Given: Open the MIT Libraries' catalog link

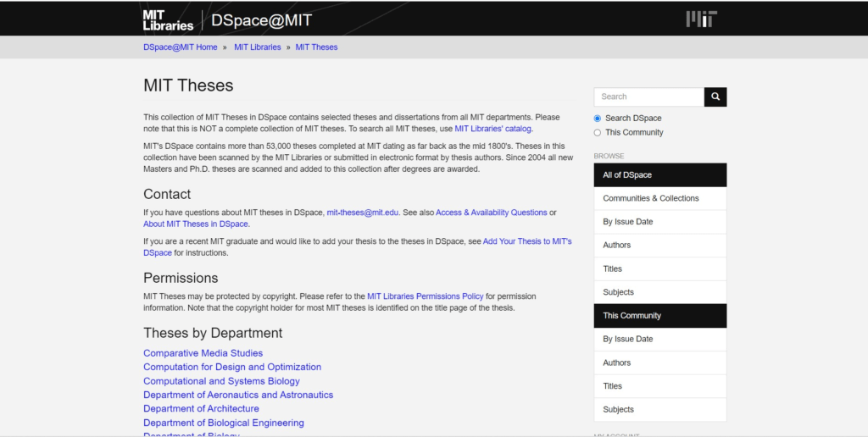Looking at the screenshot, I should [x=492, y=129].
